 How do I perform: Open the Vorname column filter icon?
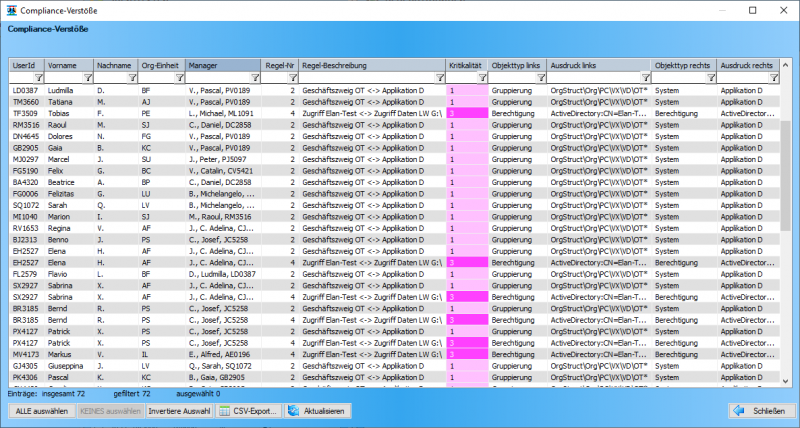(x=88, y=78)
